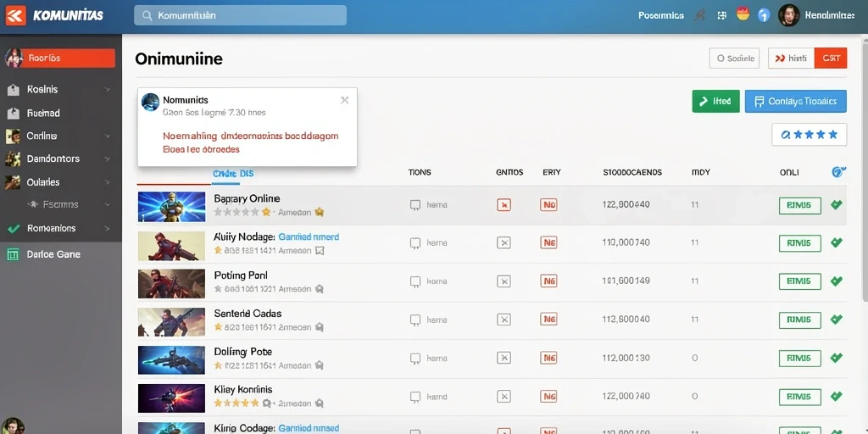
Task: Click the comment icon in Dolimg Pote row
Action: (415, 359)
